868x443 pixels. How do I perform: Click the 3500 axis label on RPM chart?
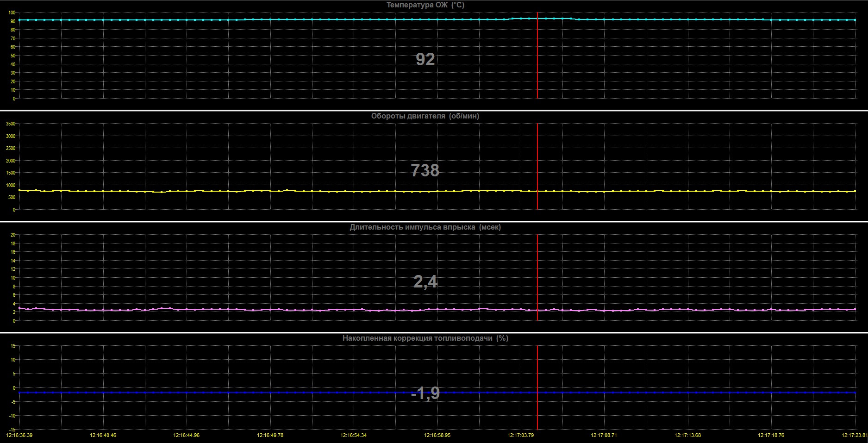pos(11,124)
